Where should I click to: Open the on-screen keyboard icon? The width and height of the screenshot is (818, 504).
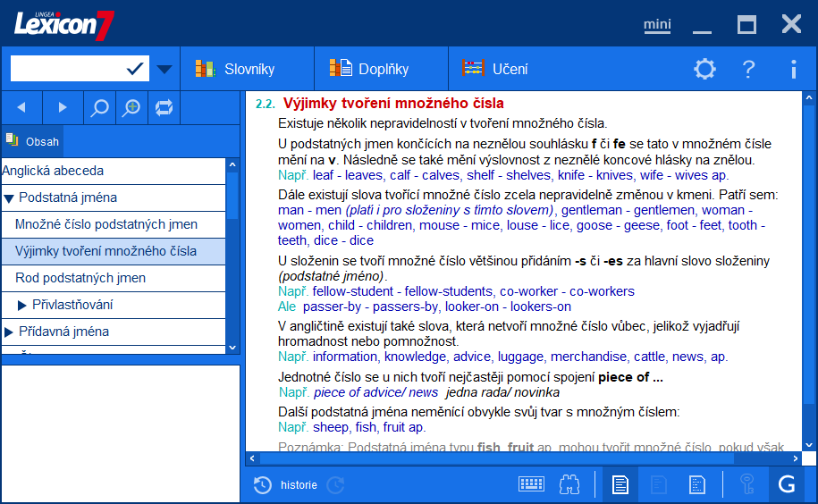point(531,484)
